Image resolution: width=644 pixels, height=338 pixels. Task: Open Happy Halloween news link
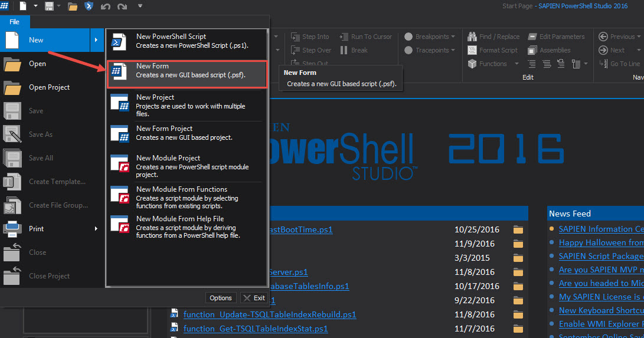click(x=601, y=242)
